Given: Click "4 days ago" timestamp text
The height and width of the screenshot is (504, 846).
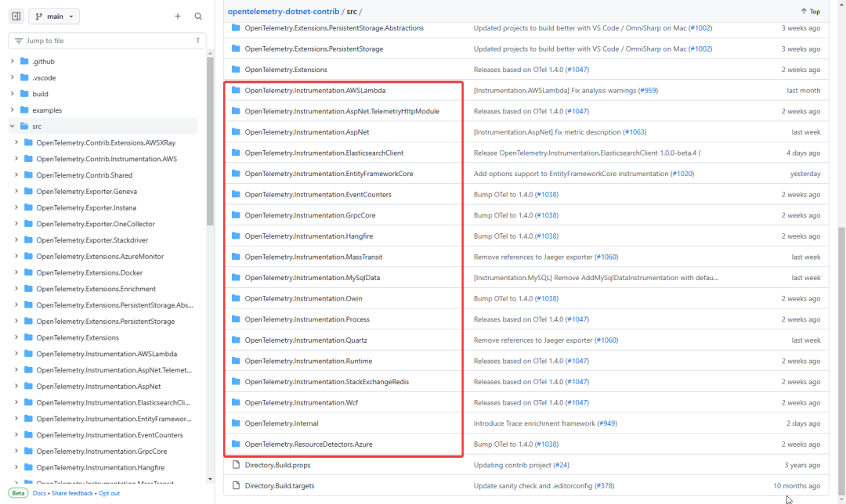Looking at the screenshot, I should point(804,153).
